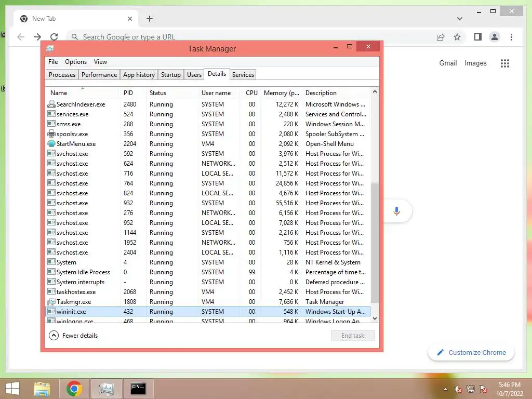Select the System Idle Process row
This screenshot has height=399, width=532.
pos(208,272)
